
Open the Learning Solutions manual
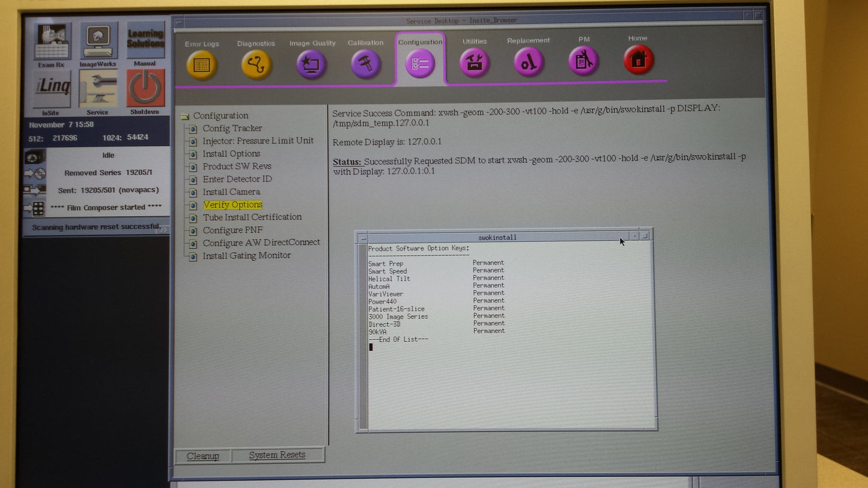pyautogui.click(x=145, y=41)
